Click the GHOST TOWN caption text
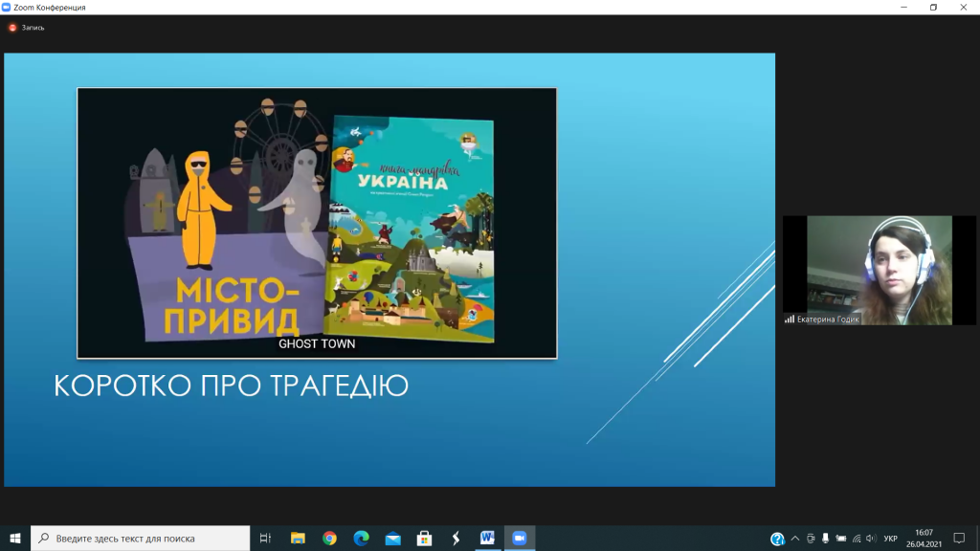 [x=317, y=344]
